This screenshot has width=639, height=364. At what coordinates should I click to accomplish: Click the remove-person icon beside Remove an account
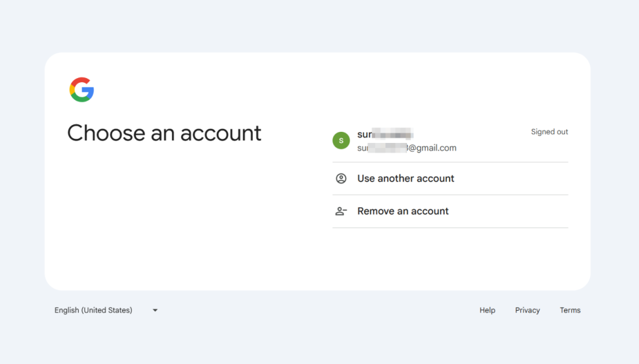click(x=341, y=212)
